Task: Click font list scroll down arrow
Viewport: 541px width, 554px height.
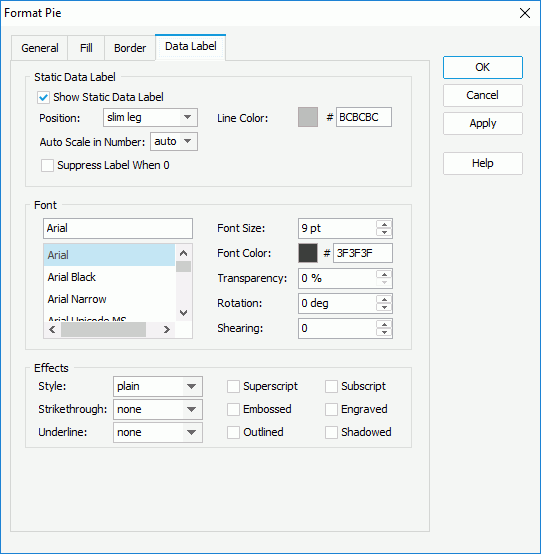Action: (183, 313)
